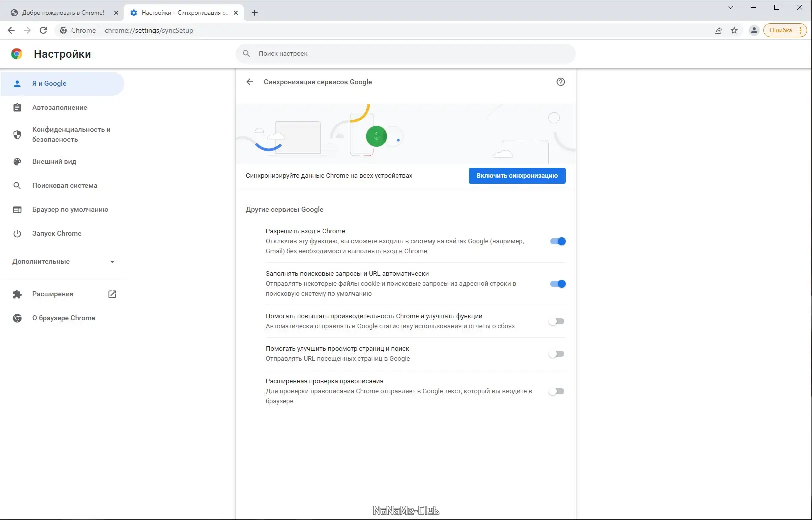Click the browser forward arrow
Screen dimensions: 812x520
click(27, 30)
